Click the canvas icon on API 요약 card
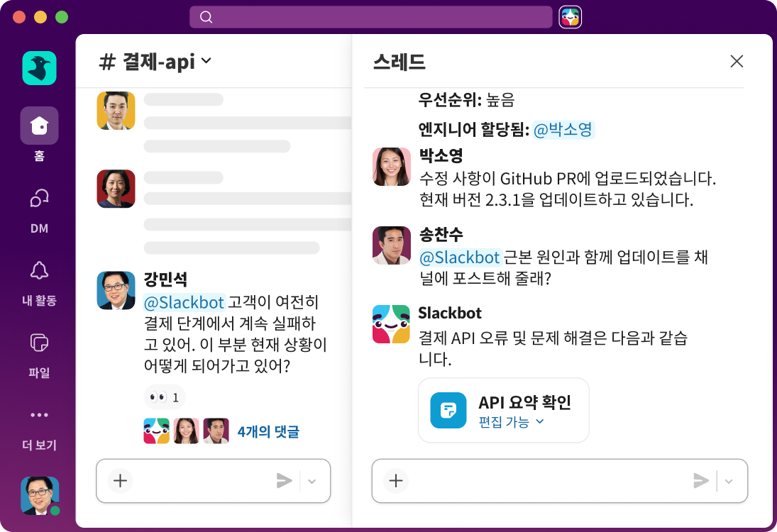Screen dimensions: 777x532 click(x=448, y=410)
